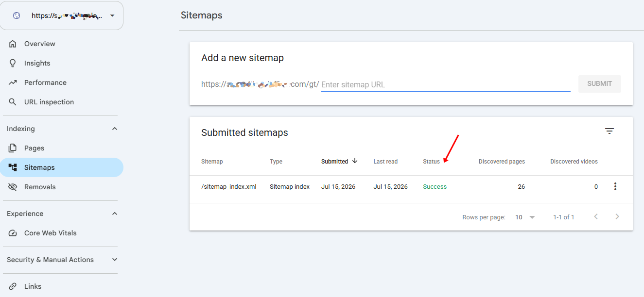
Task: Collapse the Experience section
Action: [x=115, y=214]
